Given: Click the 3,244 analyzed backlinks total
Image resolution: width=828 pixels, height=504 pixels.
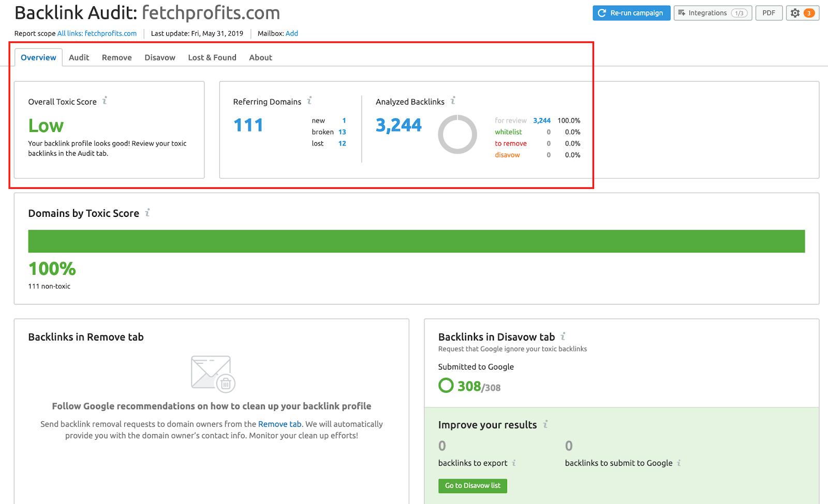Looking at the screenshot, I should [x=398, y=125].
